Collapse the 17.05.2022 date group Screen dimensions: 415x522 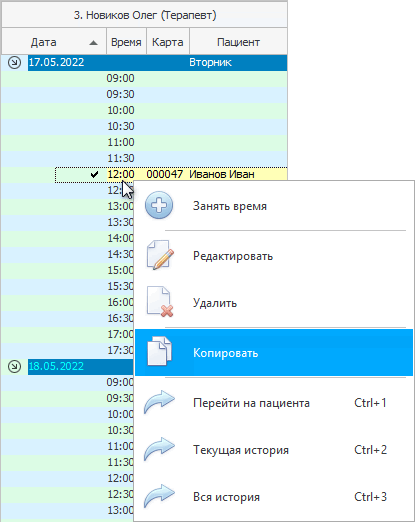(14, 62)
